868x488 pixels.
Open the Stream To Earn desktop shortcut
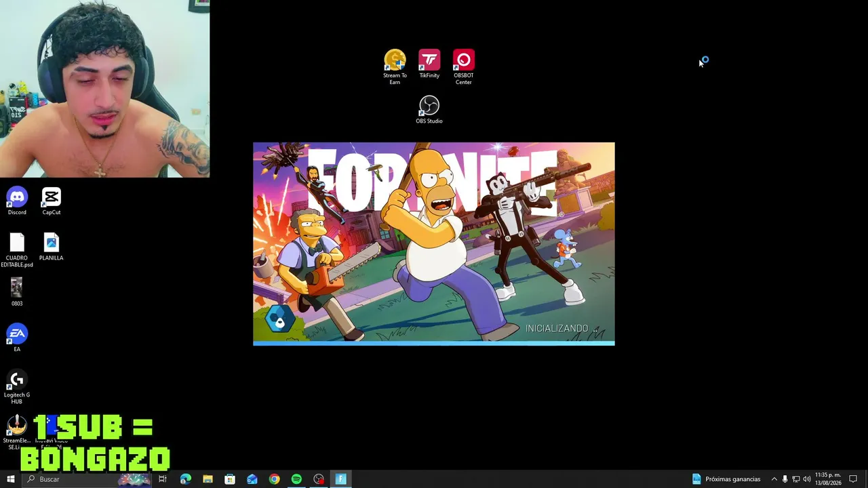click(395, 67)
